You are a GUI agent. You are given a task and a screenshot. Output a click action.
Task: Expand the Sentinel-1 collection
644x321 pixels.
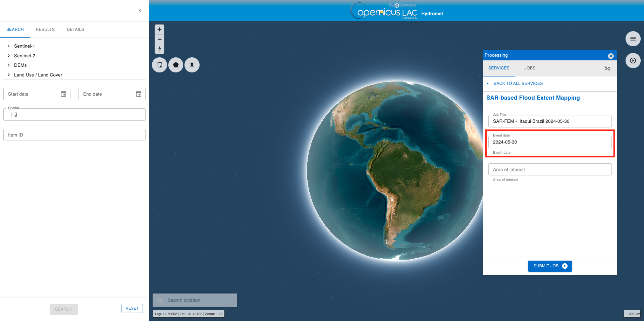(9, 46)
